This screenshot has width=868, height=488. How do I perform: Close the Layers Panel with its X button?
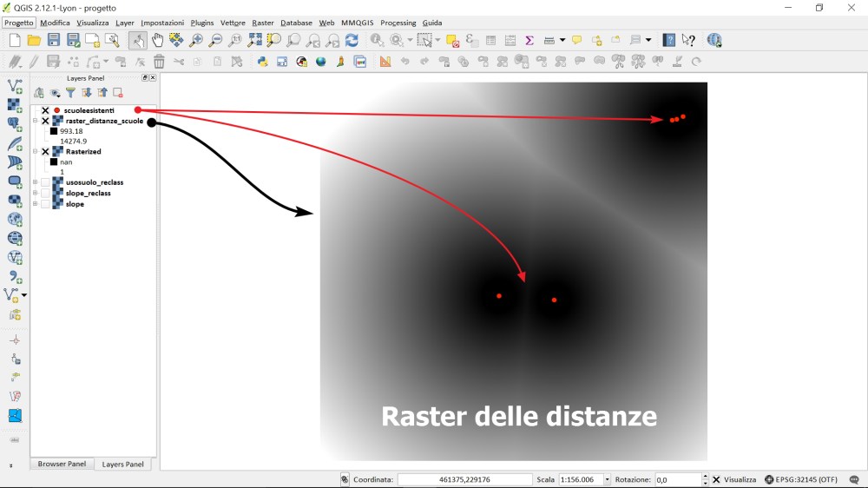(x=153, y=78)
